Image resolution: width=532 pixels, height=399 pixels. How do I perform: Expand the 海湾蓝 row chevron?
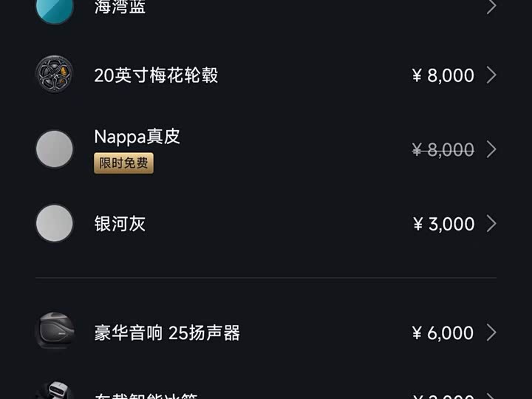pyautogui.click(x=491, y=7)
